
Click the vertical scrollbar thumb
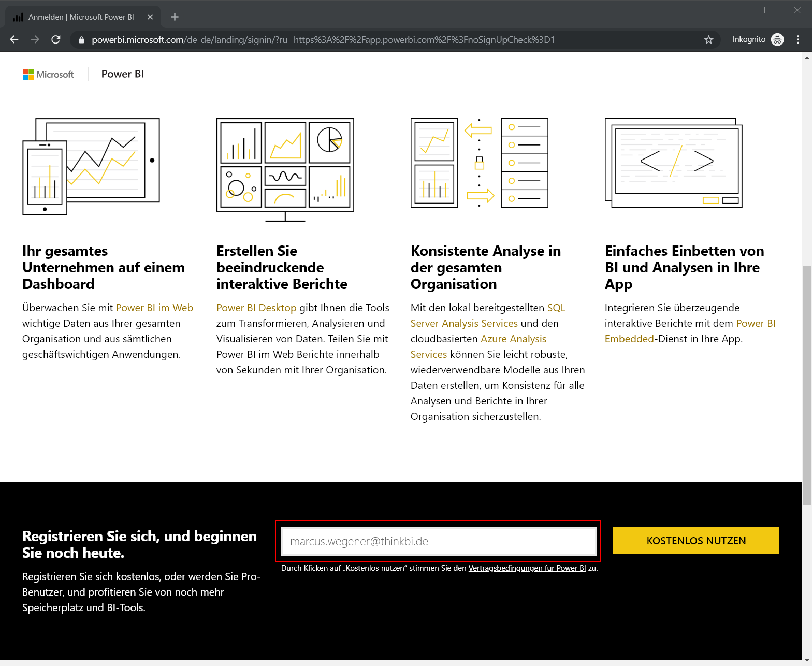(x=807, y=385)
